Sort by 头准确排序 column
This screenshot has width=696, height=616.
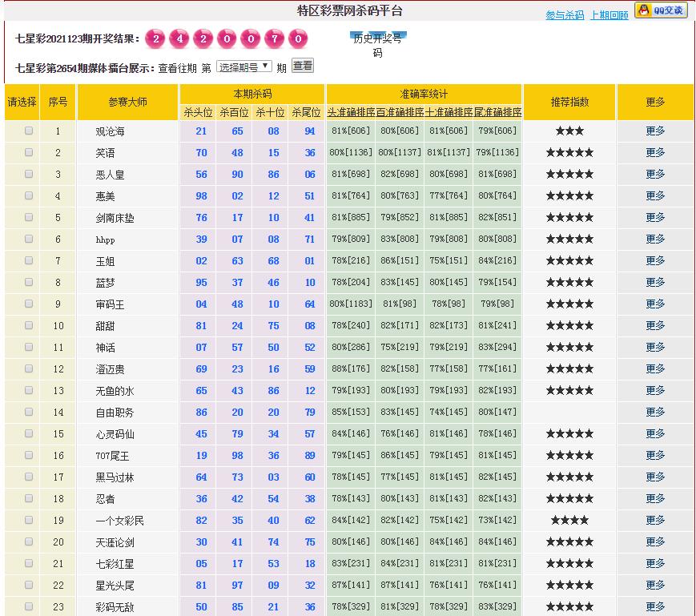point(351,113)
